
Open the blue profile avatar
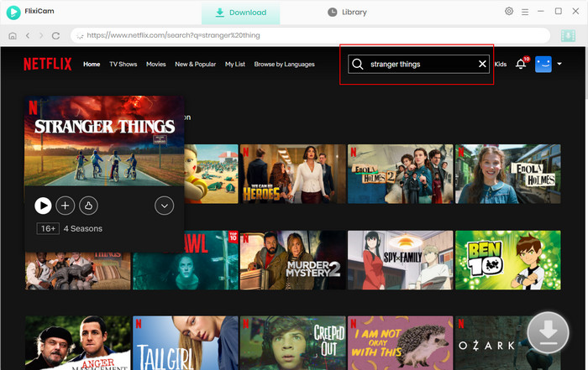(x=543, y=64)
